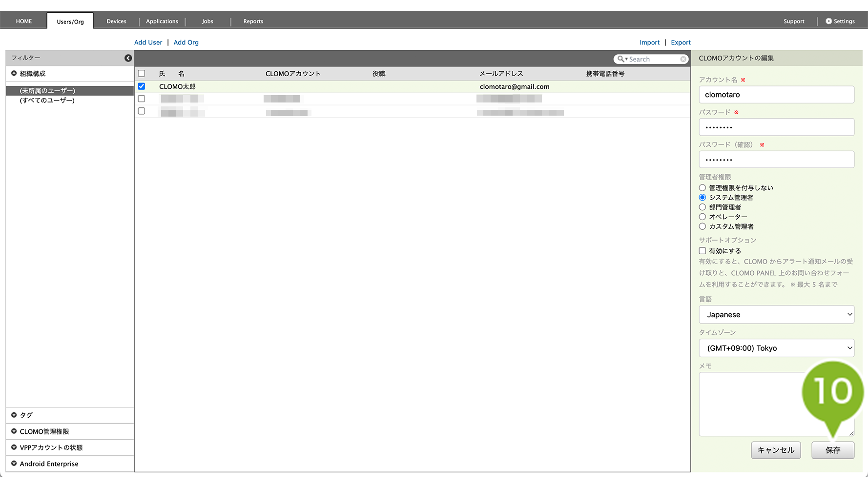Enable the 有効にする support option checkbox
This screenshot has width=868, height=488.
pos(703,251)
